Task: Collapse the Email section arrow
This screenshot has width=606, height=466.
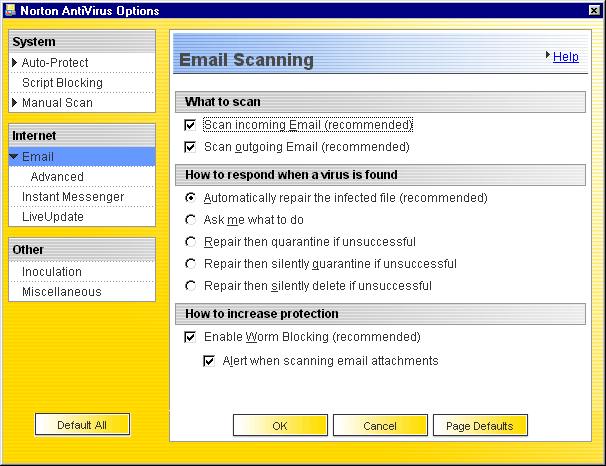Action: tap(14, 157)
